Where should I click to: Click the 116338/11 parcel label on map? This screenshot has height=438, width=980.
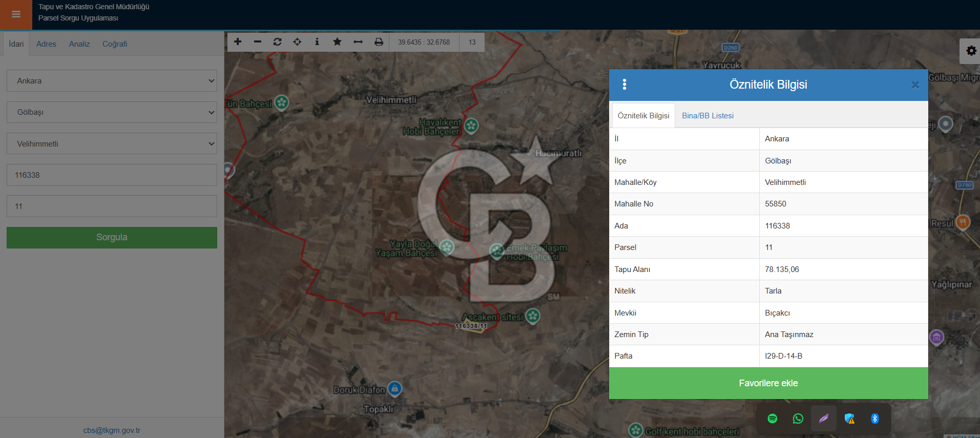471,326
